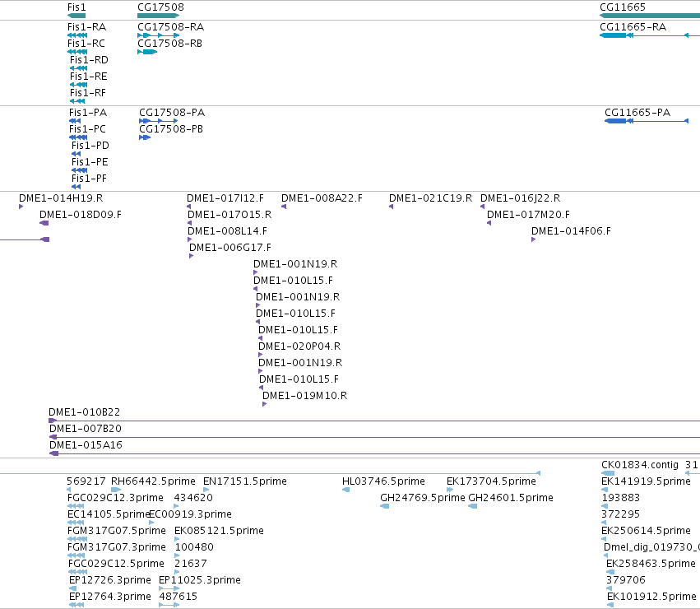
Task: Open the Fis1-RA transcript label
Action: (86, 27)
